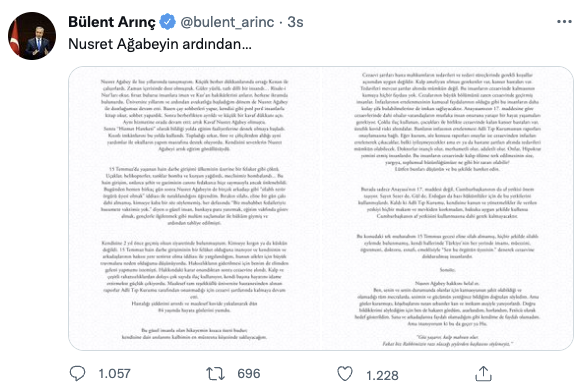Open the share tweet icon

483,374
